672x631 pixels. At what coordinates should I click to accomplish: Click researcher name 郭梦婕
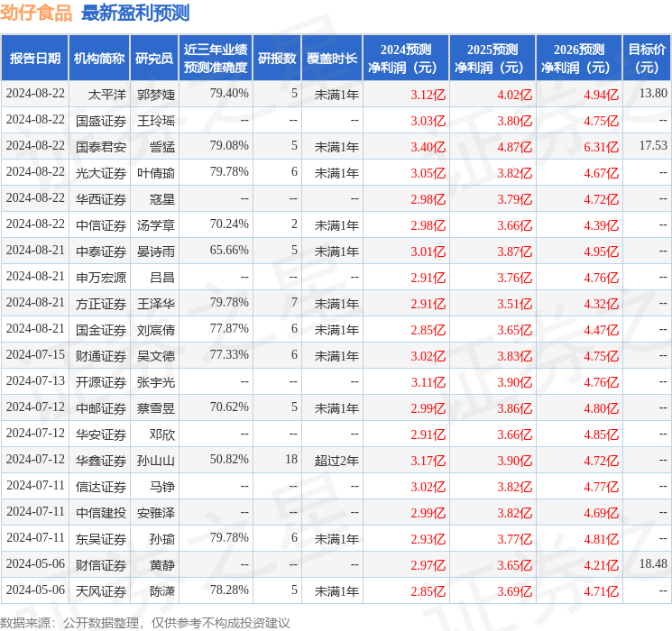point(156,95)
